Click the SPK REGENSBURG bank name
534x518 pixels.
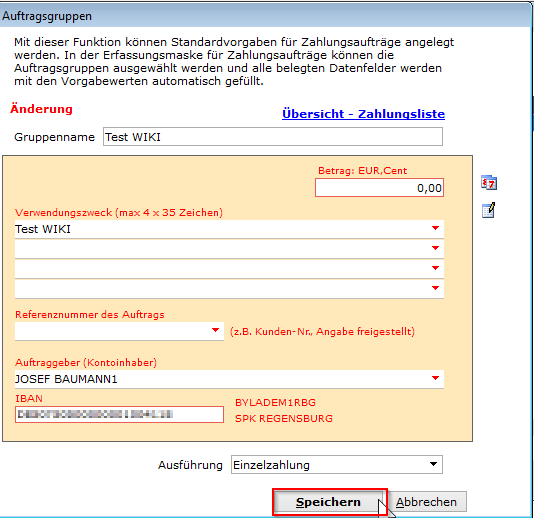284,419
